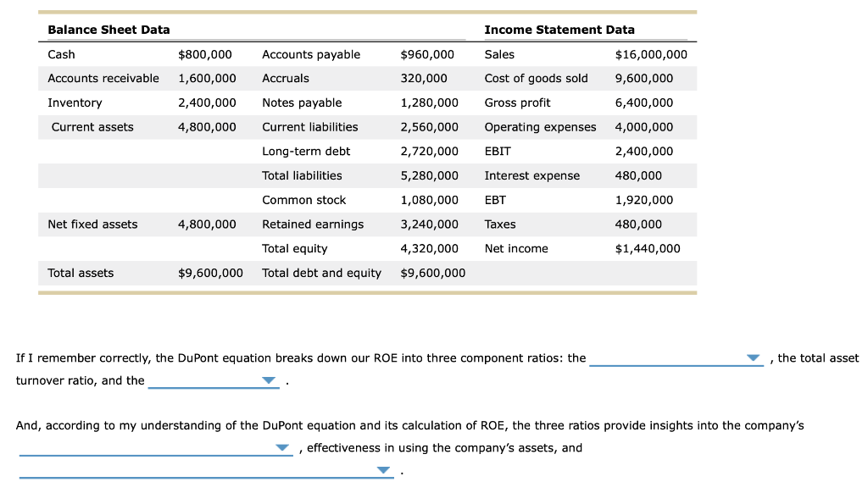Click the 'Operating expenses' label
The height and width of the screenshot is (493, 868).
pyautogui.click(x=540, y=127)
